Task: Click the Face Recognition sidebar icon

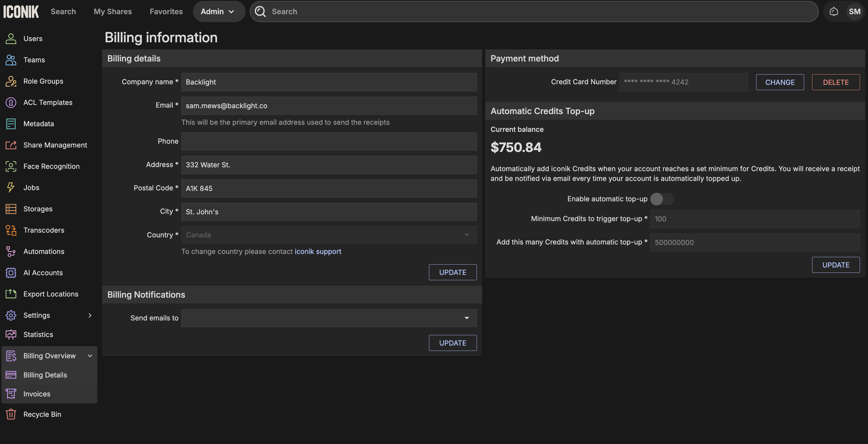Action: [x=11, y=166]
